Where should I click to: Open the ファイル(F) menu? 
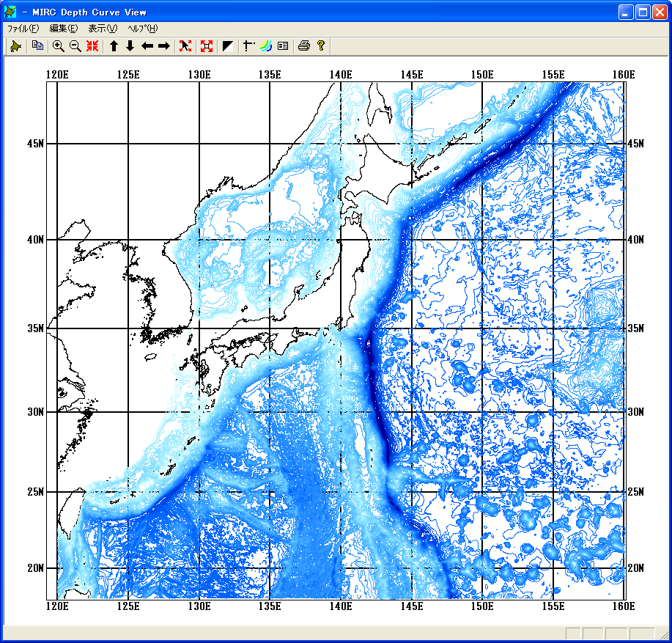[x=23, y=29]
